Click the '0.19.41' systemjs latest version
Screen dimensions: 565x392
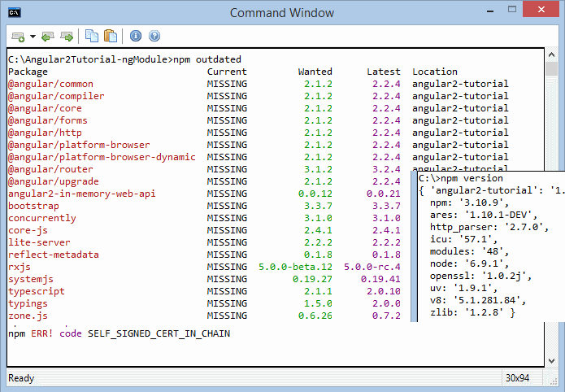click(x=381, y=279)
